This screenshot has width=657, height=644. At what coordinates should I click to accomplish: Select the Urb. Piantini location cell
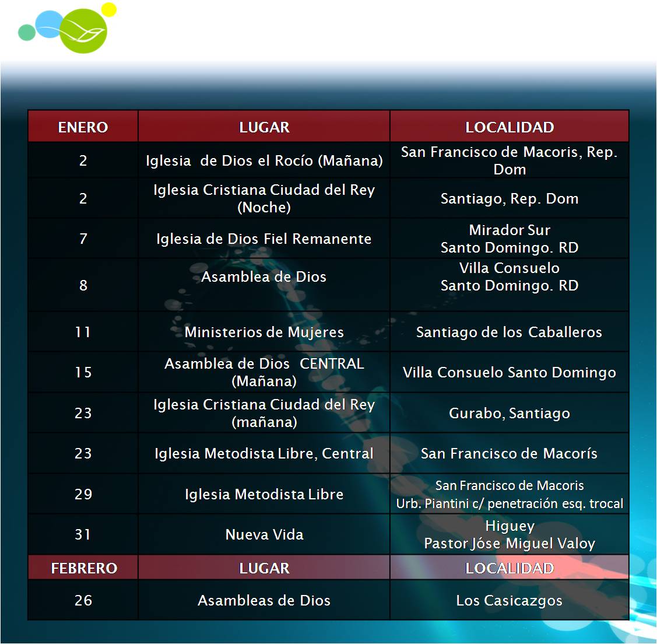tap(509, 495)
